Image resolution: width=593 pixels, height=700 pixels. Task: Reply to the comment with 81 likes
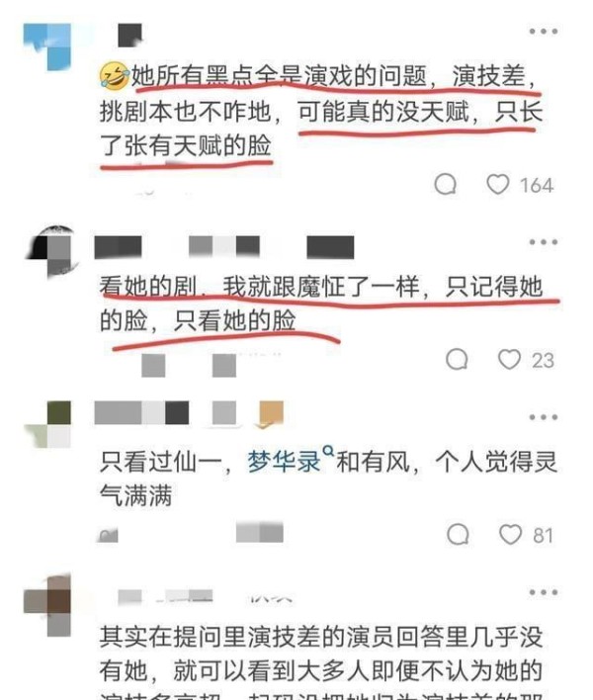(458, 534)
